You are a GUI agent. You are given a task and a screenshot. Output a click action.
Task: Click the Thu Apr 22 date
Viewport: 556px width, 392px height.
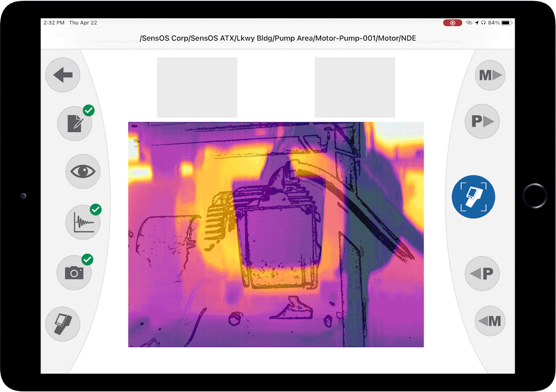83,23
